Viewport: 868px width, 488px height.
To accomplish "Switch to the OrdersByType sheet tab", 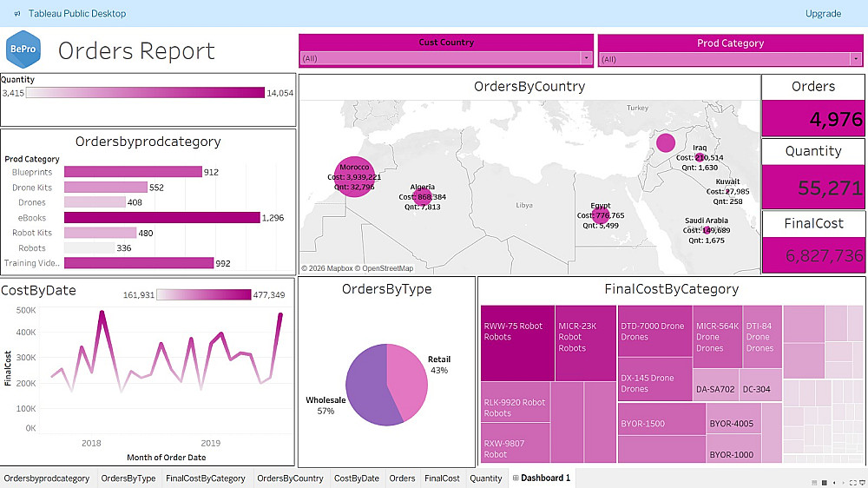I will 128,478.
